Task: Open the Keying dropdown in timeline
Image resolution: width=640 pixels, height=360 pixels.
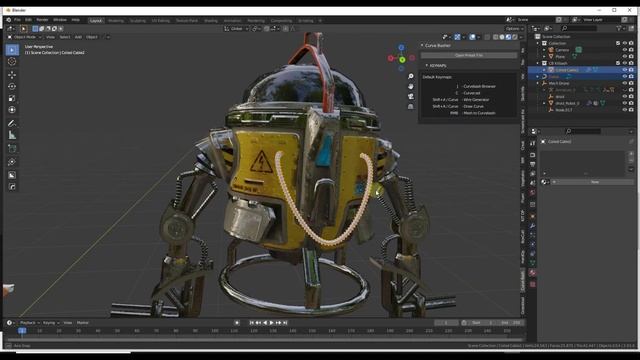Action: (x=51, y=323)
